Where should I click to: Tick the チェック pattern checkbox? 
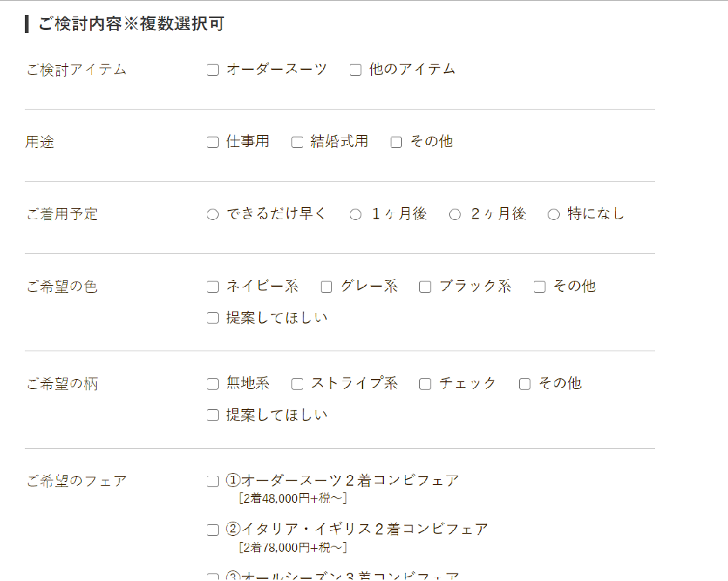point(425,384)
